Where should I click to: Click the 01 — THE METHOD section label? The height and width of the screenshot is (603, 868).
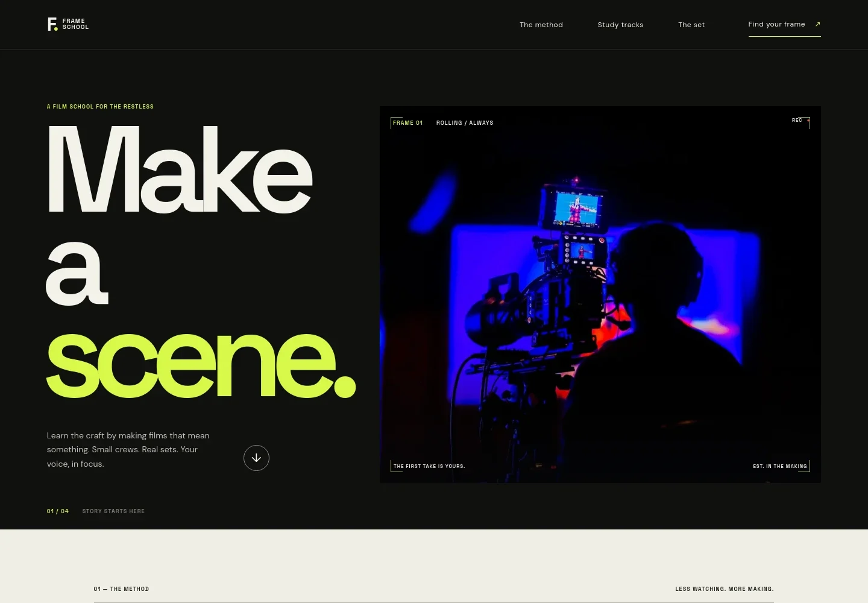point(121,589)
